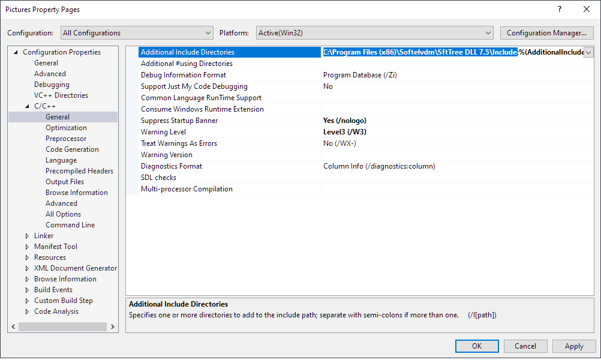Expand the Resources node
The height and width of the screenshot is (360, 601).
(x=27, y=257)
